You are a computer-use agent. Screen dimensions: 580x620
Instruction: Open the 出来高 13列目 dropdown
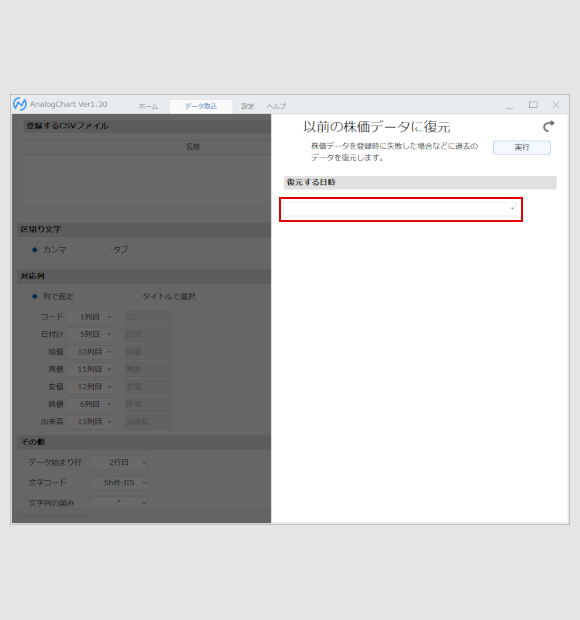[x=90, y=422]
